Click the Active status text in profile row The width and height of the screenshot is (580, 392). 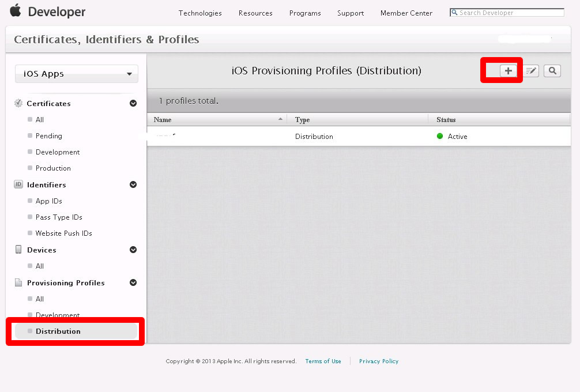[458, 137]
